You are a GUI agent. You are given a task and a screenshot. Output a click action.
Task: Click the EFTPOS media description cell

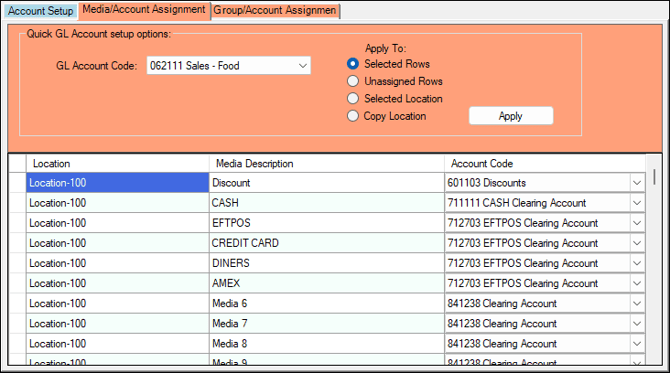pos(327,223)
